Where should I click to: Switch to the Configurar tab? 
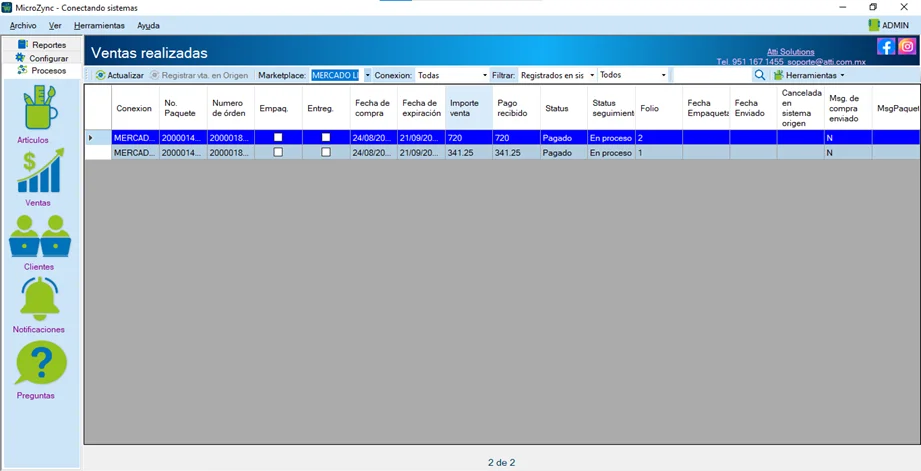coord(42,58)
